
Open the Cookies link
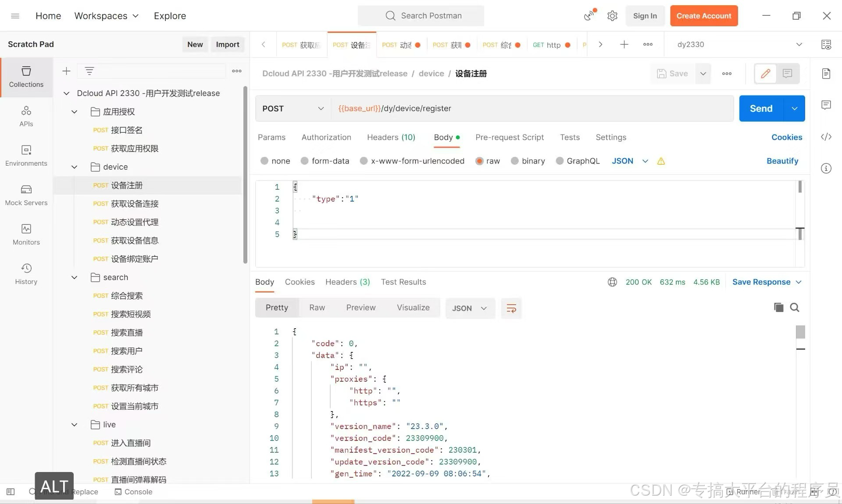[787, 137]
